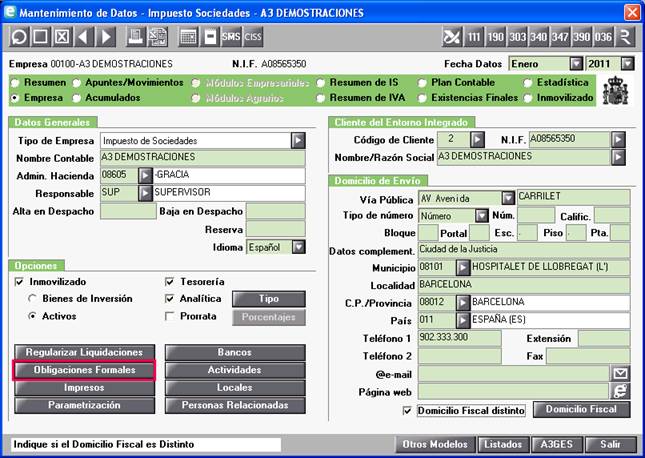Toggle the Tesorería checkbox
645x458 pixels.
[169, 282]
